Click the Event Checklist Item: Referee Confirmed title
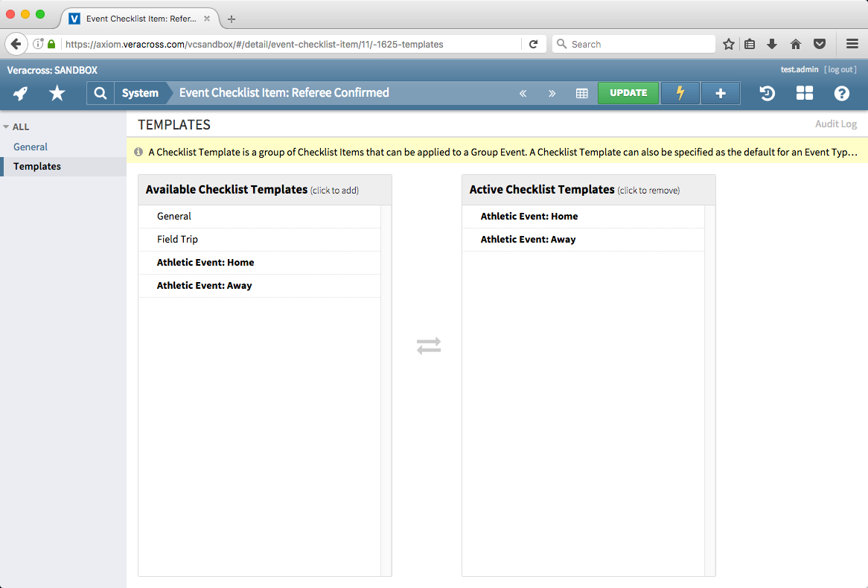This screenshot has width=868, height=588. click(284, 92)
